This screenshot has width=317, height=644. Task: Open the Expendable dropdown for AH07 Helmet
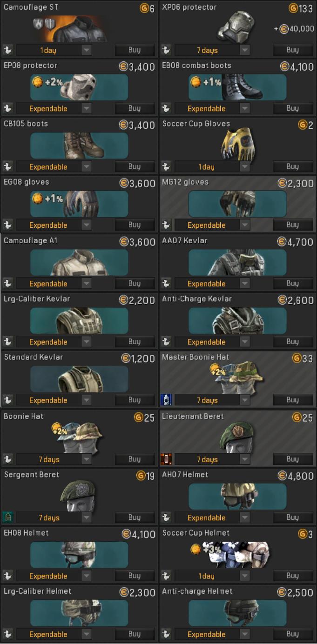[x=245, y=518]
